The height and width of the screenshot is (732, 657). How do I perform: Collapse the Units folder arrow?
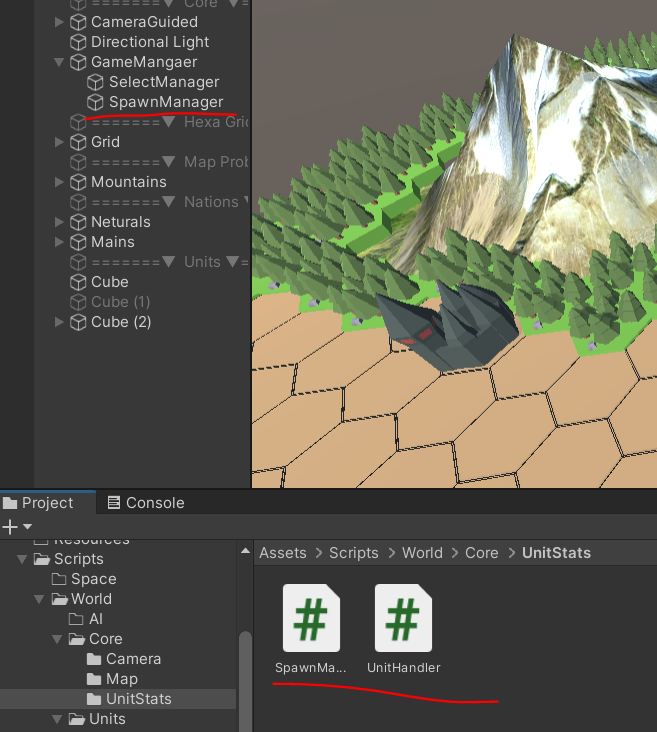click(x=57, y=719)
